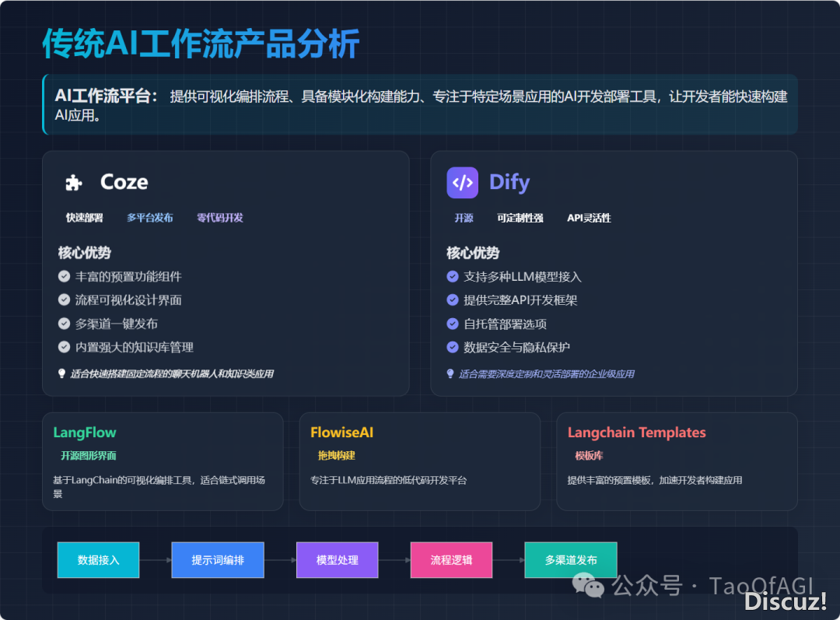
Task: Click the purple Dify code icon
Action: [x=462, y=183]
